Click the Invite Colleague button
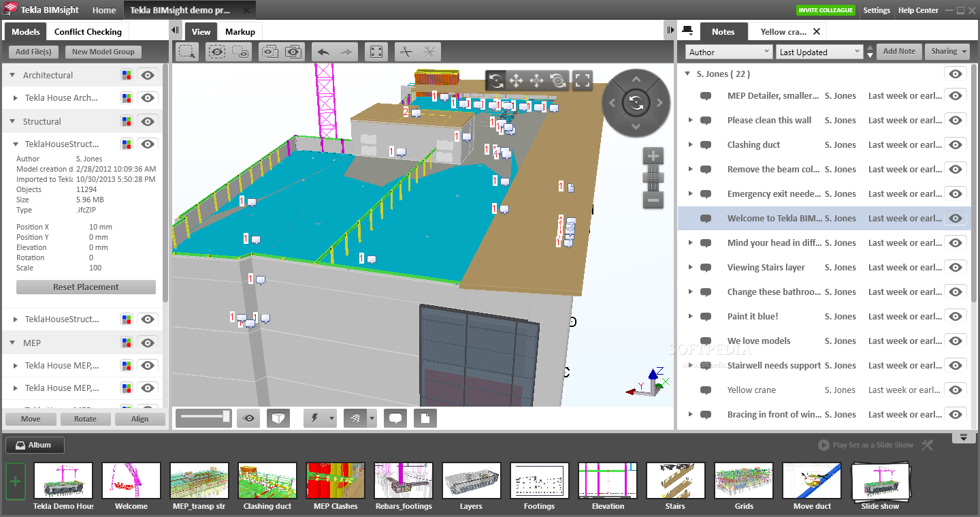The width and height of the screenshot is (980, 517). (x=826, y=10)
